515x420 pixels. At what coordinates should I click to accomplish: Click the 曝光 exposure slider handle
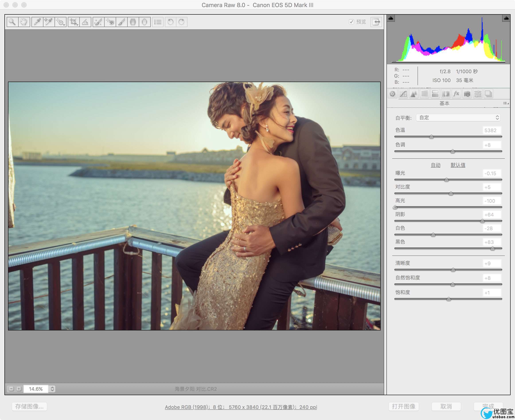tap(446, 180)
